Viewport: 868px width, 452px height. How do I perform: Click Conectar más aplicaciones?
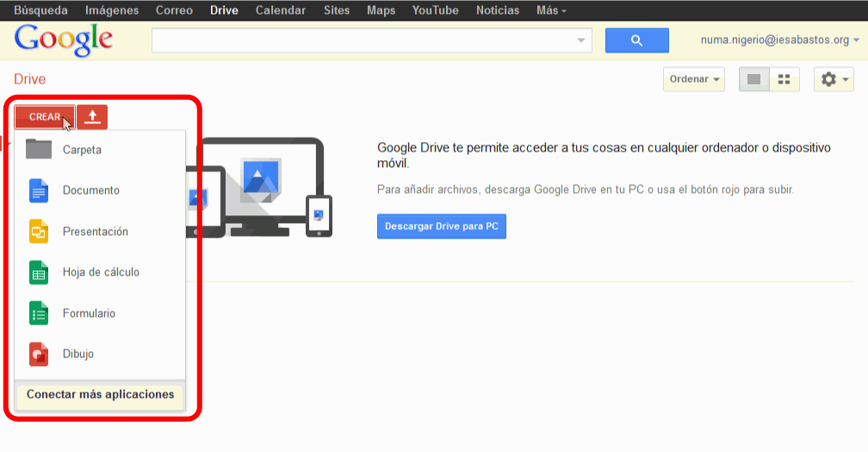(100, 394)
